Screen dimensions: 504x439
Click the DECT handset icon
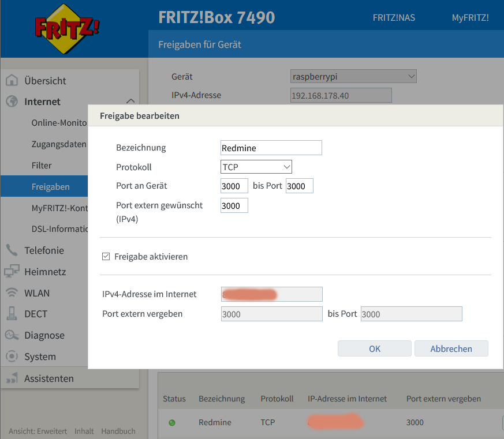pyautogui.click(x=12, y=314)
